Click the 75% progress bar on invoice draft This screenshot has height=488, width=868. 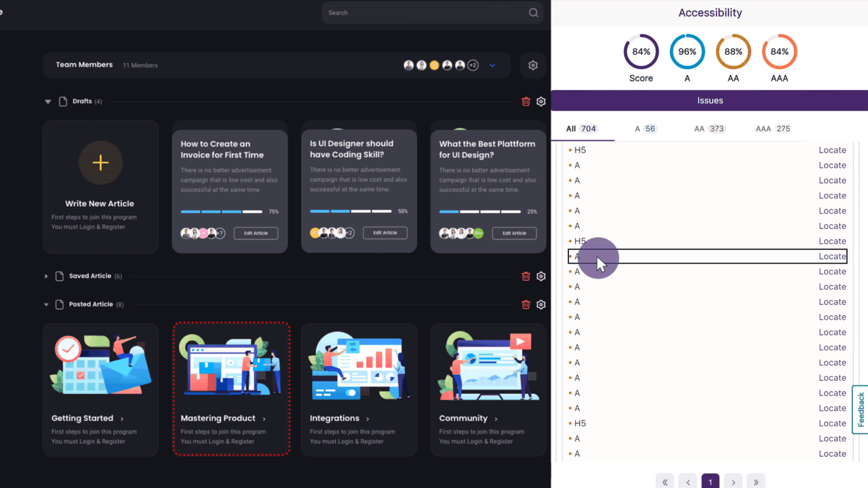coord(220,211)
